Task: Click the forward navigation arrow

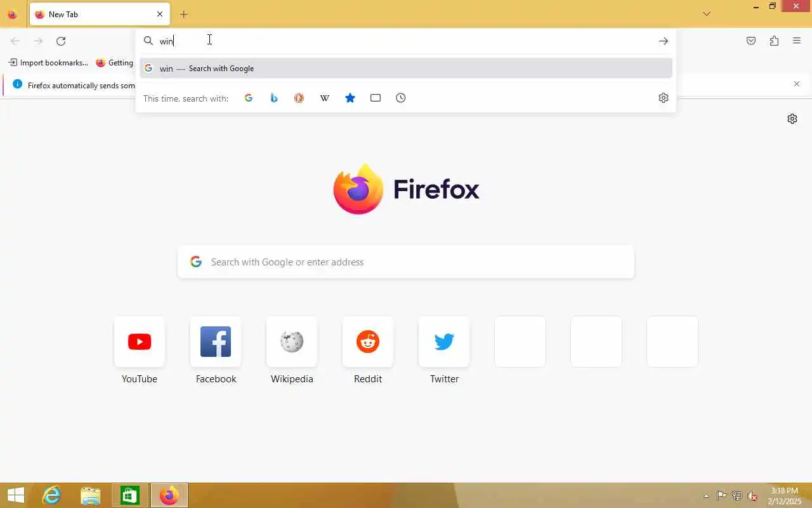Action: pyautogui.click(x=38, y=41)
